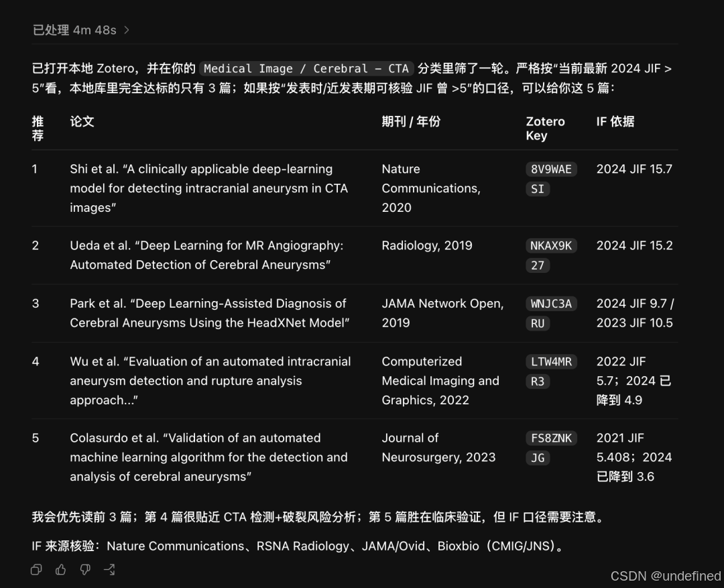724x588 pixels.
Task: Click the 27 key fragment tag
Action: (538, 266)
